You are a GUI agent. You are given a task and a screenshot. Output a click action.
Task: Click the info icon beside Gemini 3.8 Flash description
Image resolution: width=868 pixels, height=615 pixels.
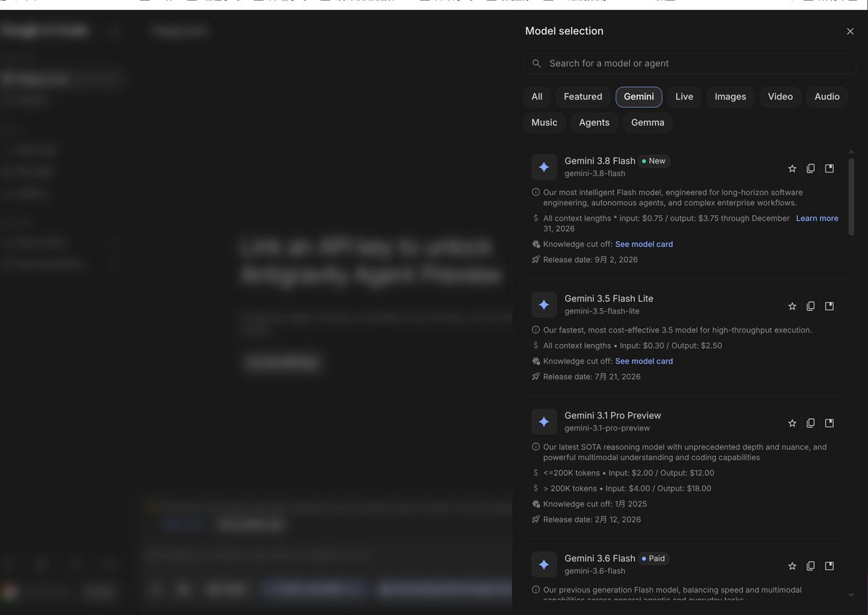point(535,192)
